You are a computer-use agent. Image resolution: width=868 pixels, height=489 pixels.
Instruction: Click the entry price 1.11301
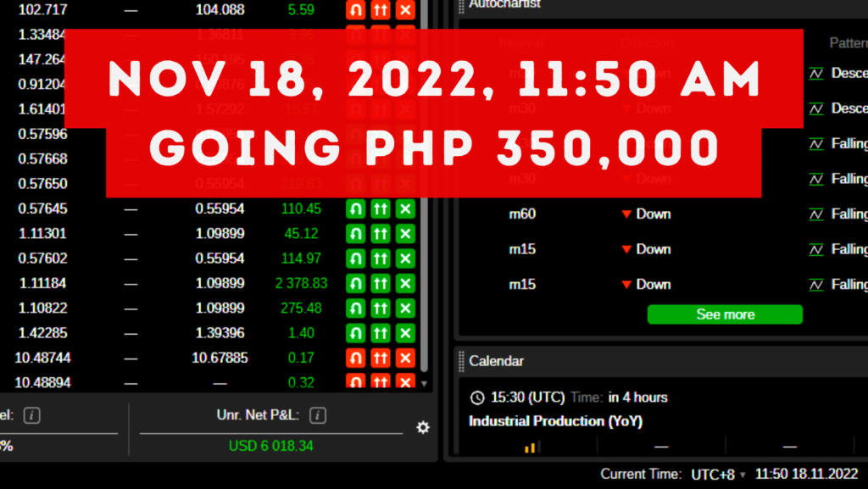pyautogui.click(x=42, y=233)
